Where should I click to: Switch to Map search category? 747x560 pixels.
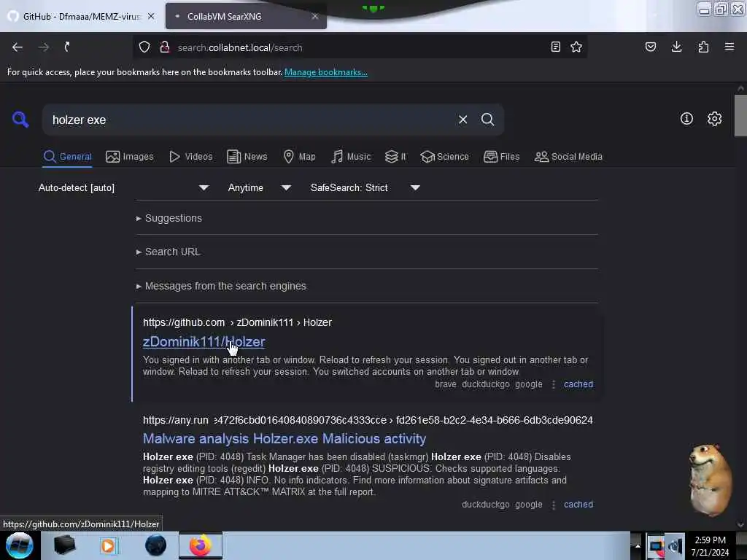(x=299, y=157)
